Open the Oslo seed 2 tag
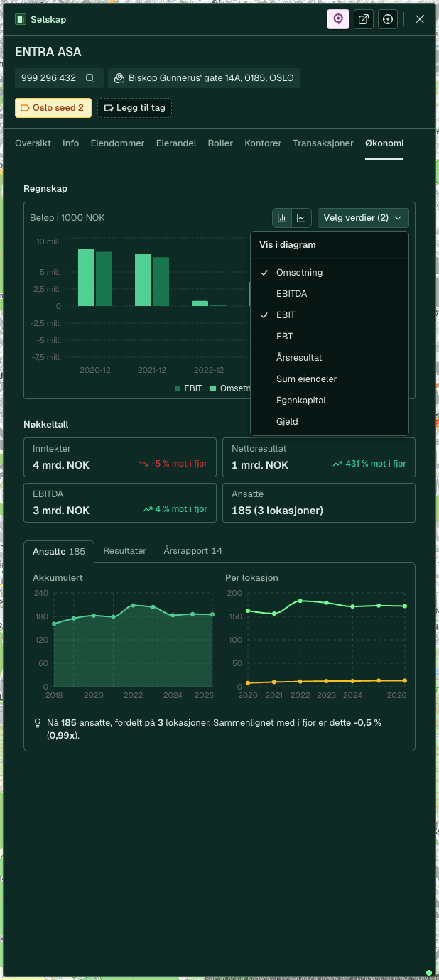 pyautogui.click(x=53, y=108)
